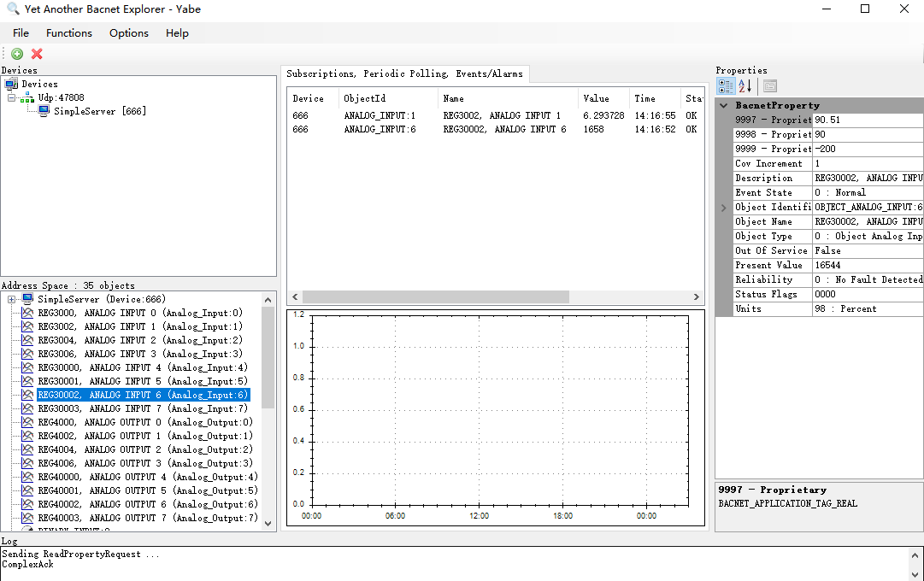Viewport: 924px width, 581px height.
Task: Select REG4002, ANALOG OUTPUT 1 in tree
Action: (x=145, y=436)
